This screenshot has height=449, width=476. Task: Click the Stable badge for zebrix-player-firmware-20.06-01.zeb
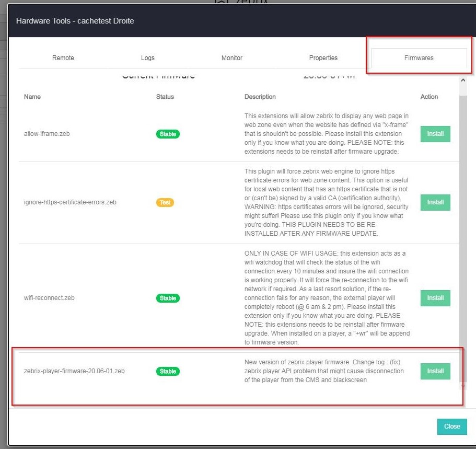click(x=168, y=371)
